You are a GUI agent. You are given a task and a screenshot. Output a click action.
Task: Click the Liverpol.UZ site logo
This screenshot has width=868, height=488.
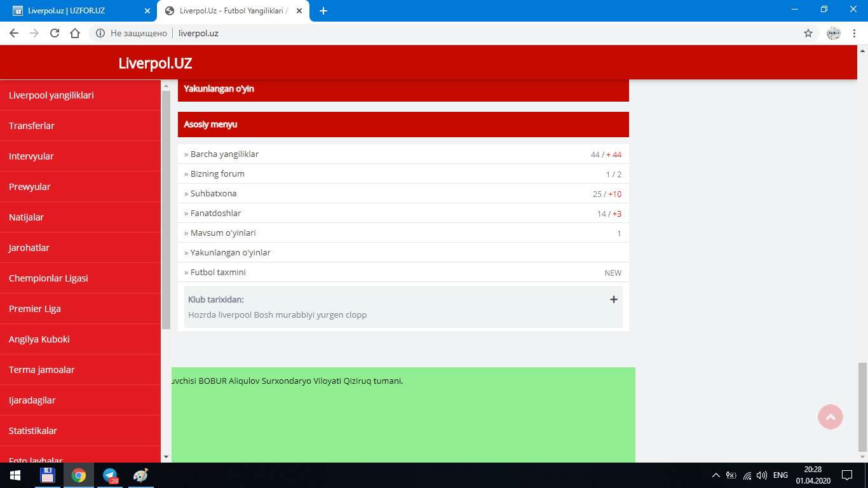pyautogui.click(x=155, y=63)
